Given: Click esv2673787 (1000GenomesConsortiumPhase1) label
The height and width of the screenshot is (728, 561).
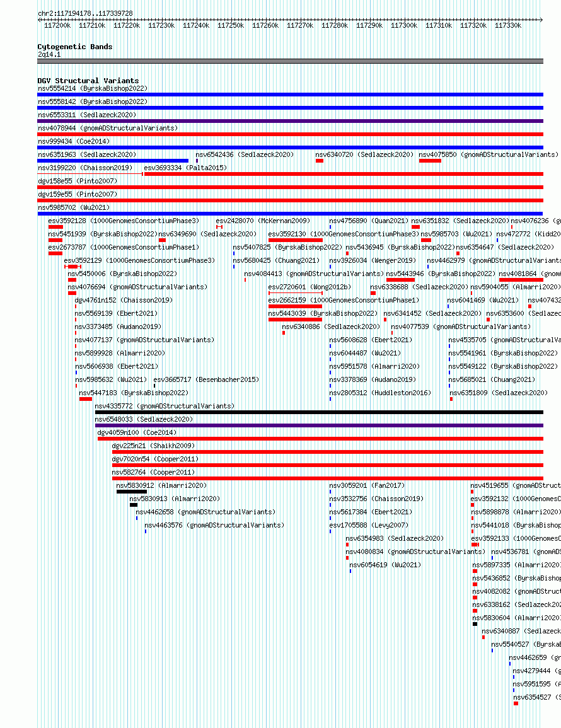Looking at the screenshot, I should [x=124, y=248].
